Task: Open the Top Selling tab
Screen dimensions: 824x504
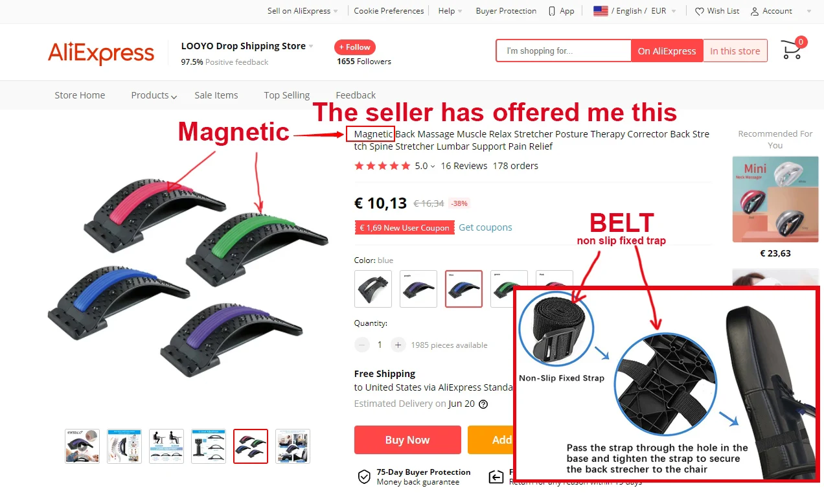Action: click(287, 95)
